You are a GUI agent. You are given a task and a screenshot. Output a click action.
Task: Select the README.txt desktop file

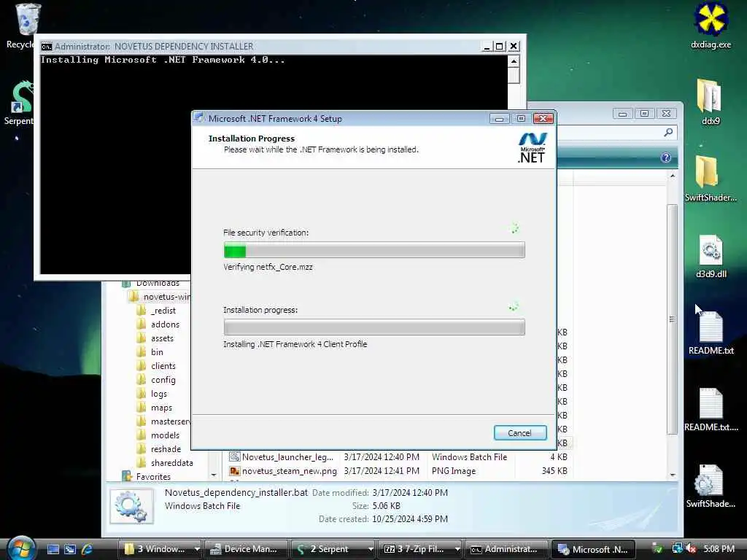tap(711, 332)
